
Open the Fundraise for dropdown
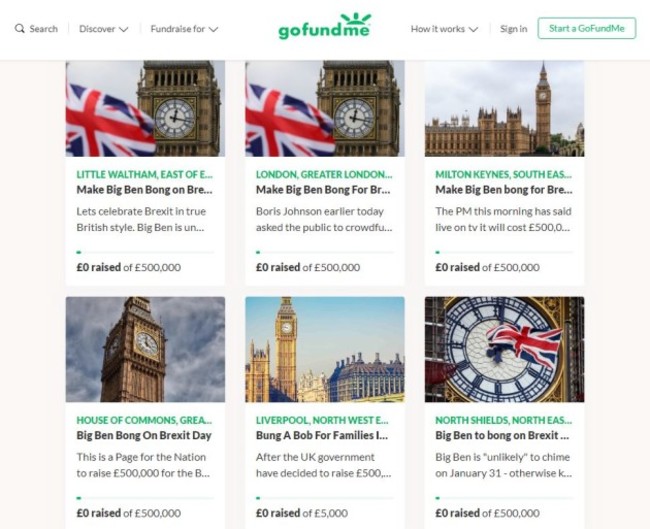[x=184, y=29]
